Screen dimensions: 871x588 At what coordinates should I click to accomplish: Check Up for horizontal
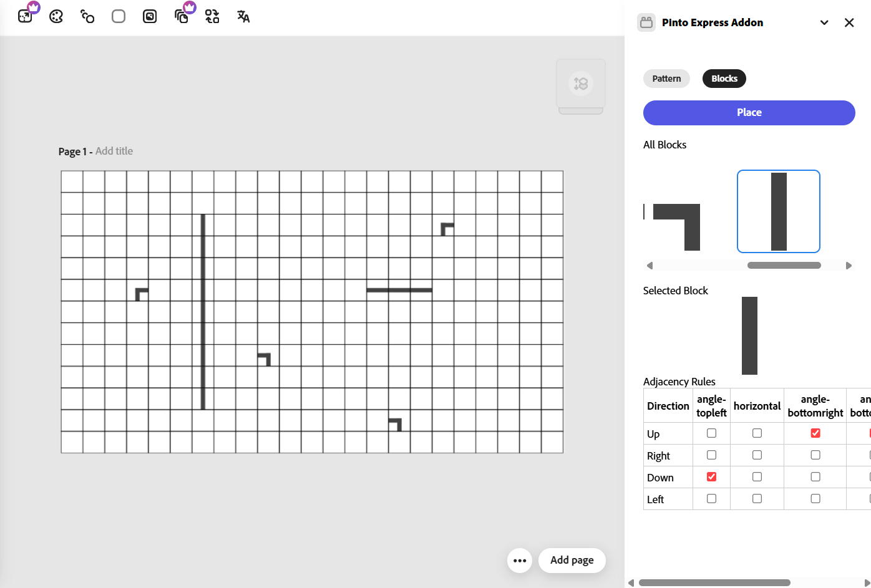pos(757,433)
